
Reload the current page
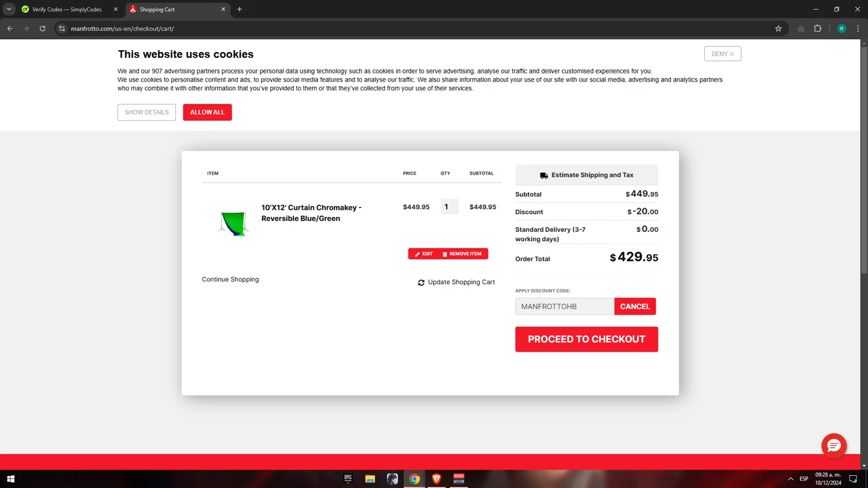pyautogui.click(x=42, y=28)
